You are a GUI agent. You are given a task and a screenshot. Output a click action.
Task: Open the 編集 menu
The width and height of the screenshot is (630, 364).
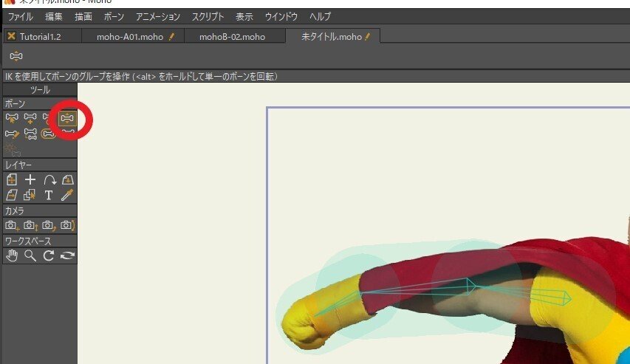[53, 16]
